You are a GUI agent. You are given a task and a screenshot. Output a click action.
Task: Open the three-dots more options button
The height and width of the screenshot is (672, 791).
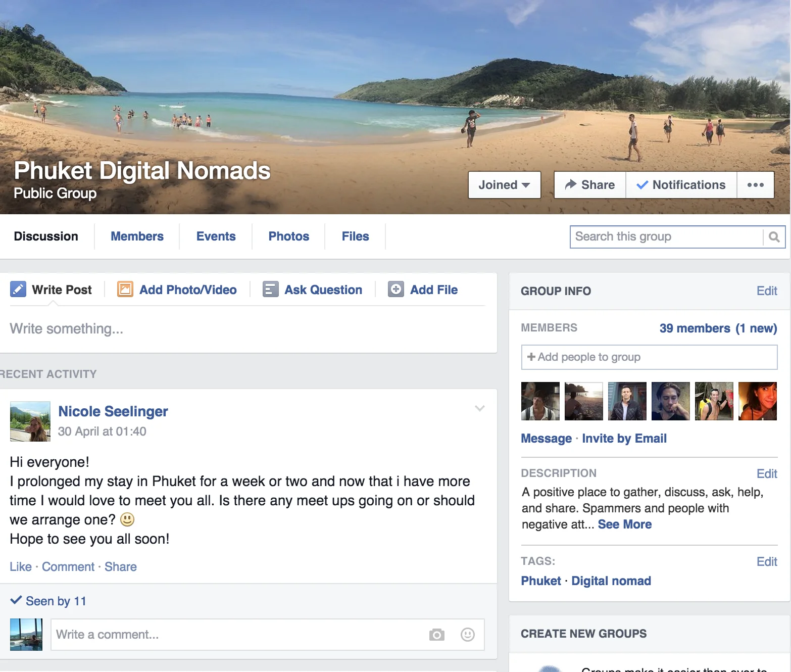(x=755, y=185)
